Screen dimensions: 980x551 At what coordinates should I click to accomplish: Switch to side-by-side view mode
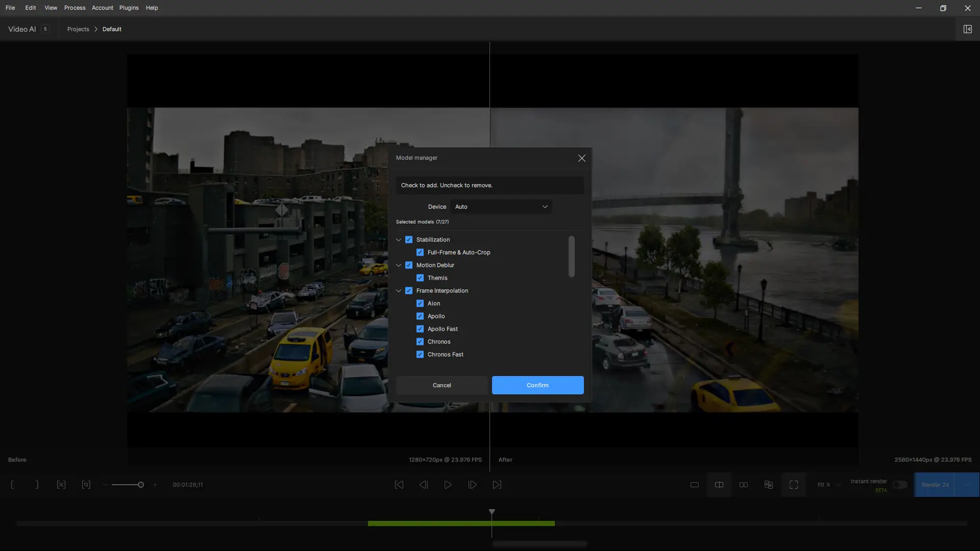point(744,485)
